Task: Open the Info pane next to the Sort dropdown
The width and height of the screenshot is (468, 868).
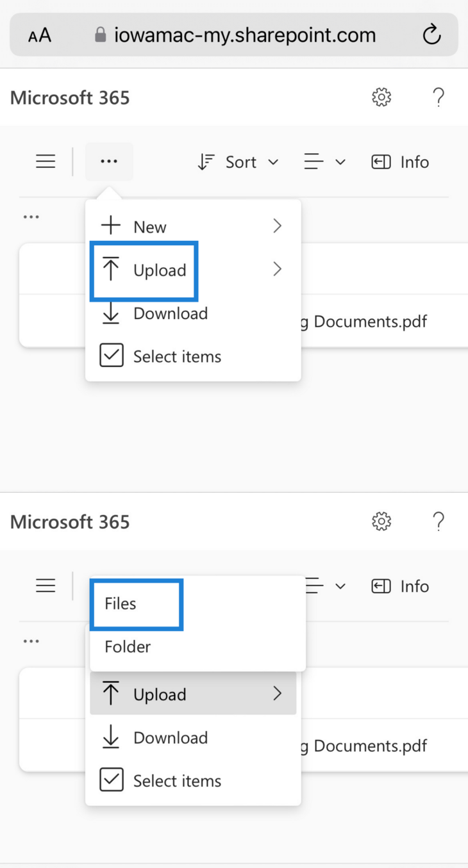Action: 400,162
